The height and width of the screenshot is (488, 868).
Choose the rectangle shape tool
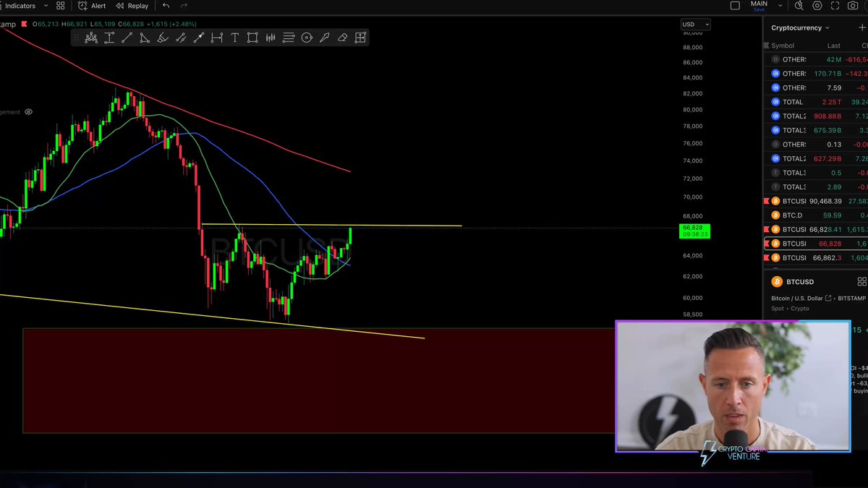[x=252, y=38]
